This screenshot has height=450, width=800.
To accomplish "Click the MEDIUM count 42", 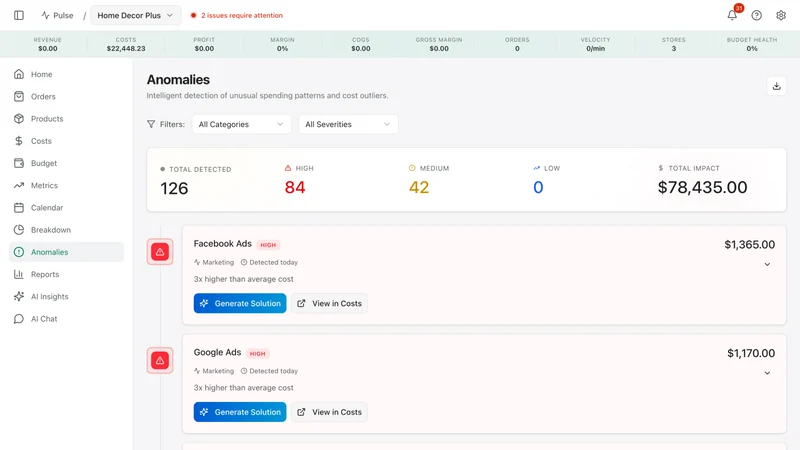I will point(419,187).
